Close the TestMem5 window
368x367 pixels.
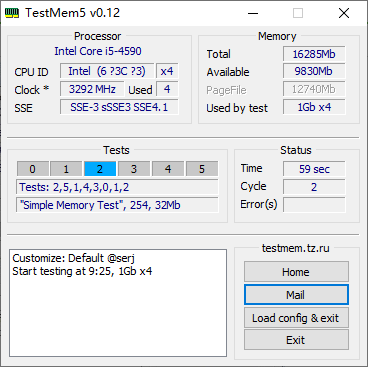[344, 13]
